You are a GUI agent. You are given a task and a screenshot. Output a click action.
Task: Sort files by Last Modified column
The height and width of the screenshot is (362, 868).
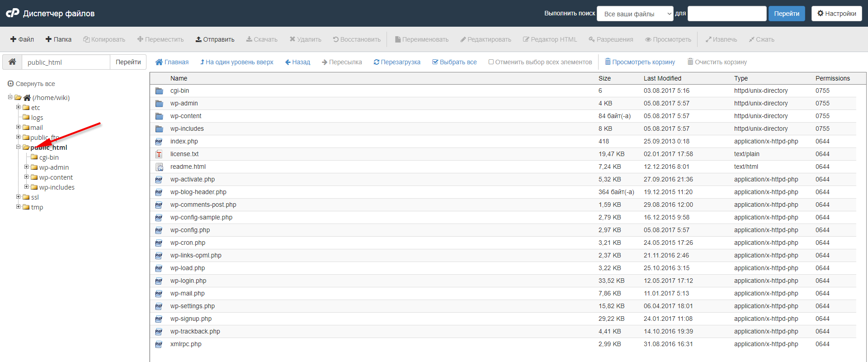pos(662,78)
